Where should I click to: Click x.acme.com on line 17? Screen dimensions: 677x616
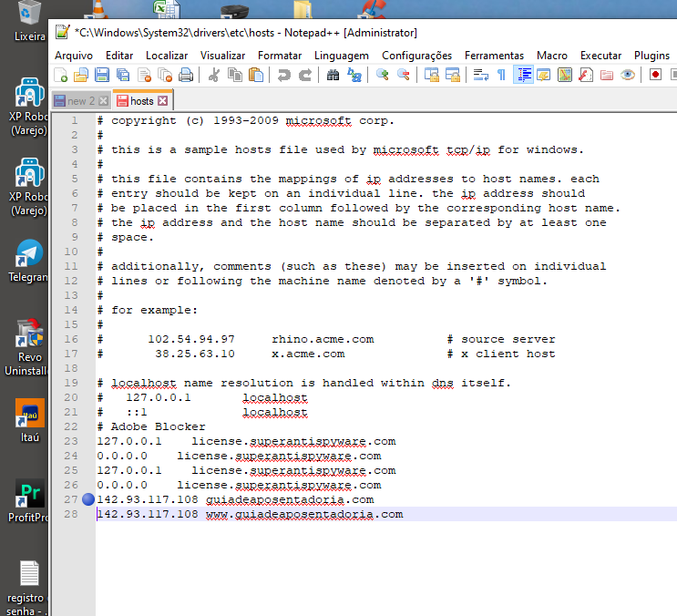(308, 354)
